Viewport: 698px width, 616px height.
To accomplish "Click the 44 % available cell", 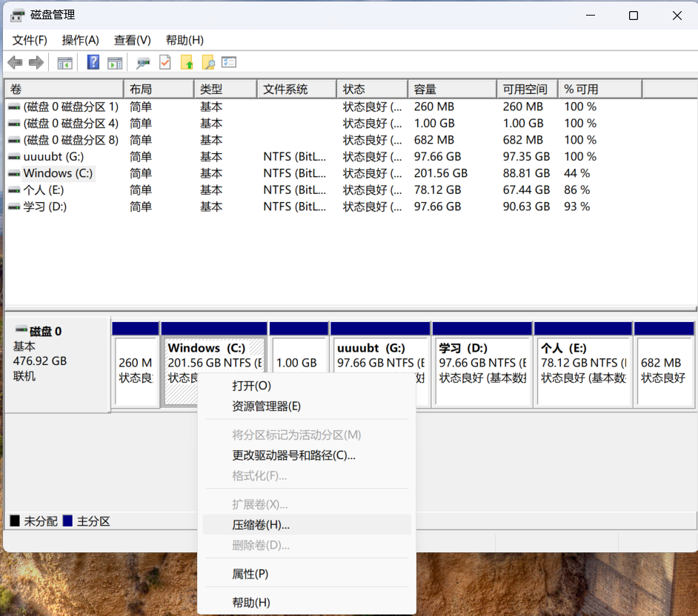I will 577,173.
